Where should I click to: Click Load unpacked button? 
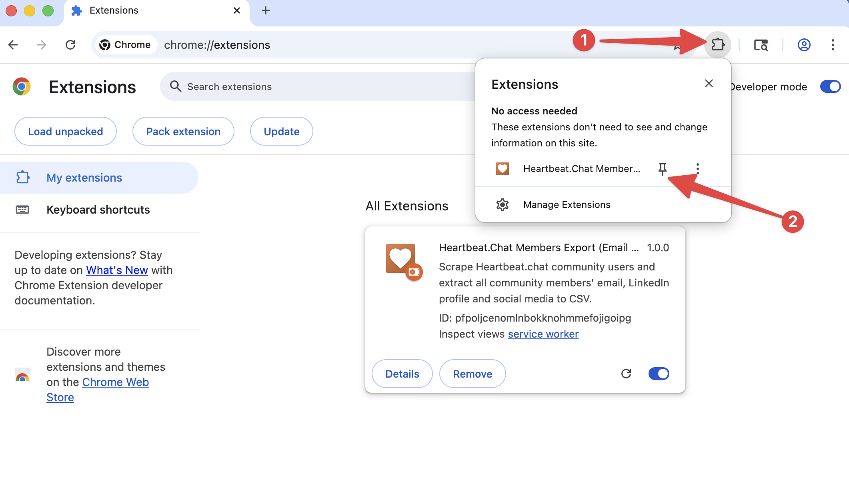(66, 131)
